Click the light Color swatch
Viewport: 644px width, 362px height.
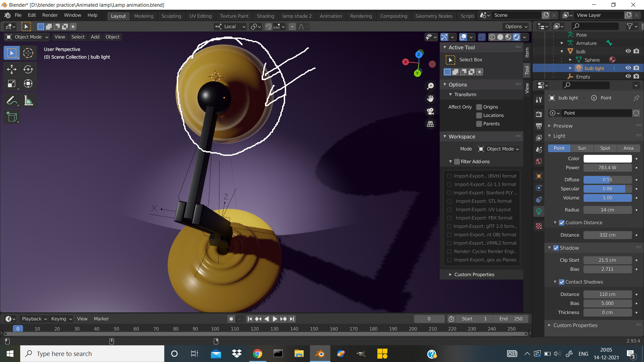coord(607,159)
